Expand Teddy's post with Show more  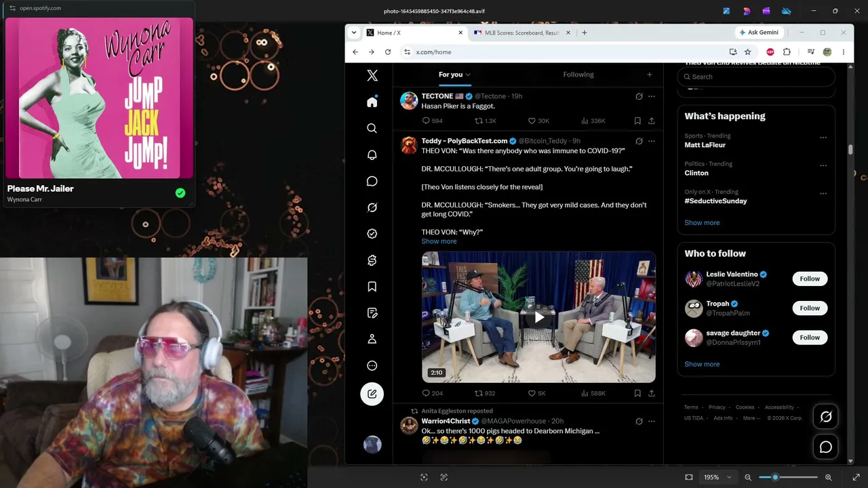pyautogui.click(x=439, y=241)
